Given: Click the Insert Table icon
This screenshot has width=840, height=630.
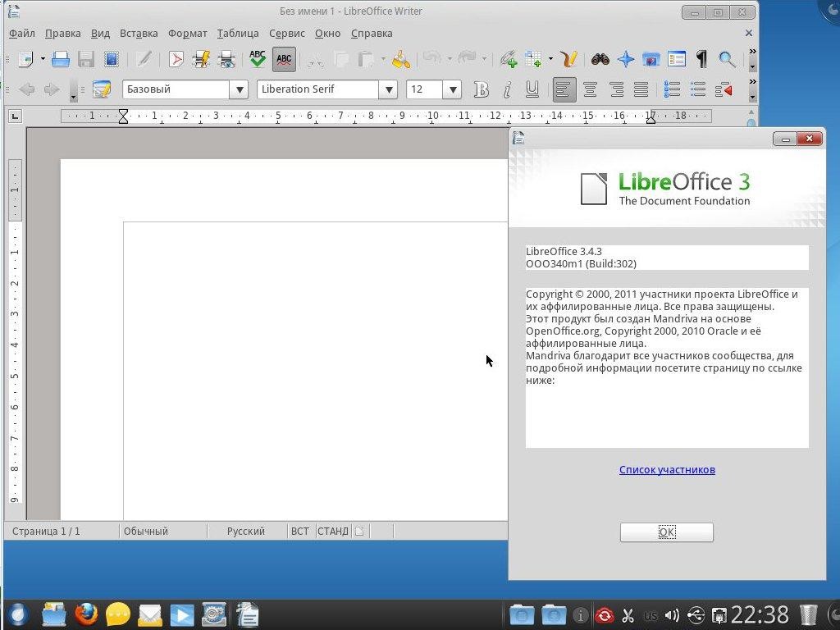Looking at the screenshot, I should pos(533,59).
